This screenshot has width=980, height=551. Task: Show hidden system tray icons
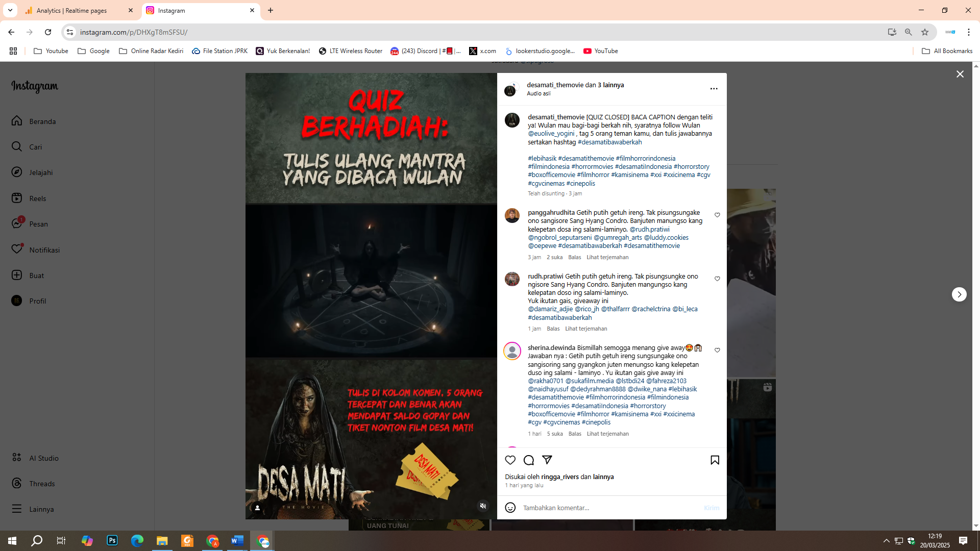887,541
